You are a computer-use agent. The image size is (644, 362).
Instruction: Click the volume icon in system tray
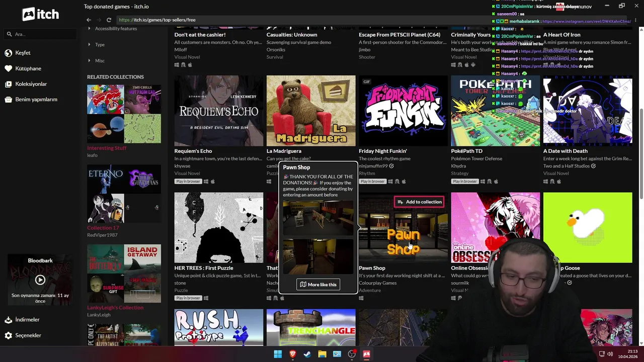click(x=611, y=354)
